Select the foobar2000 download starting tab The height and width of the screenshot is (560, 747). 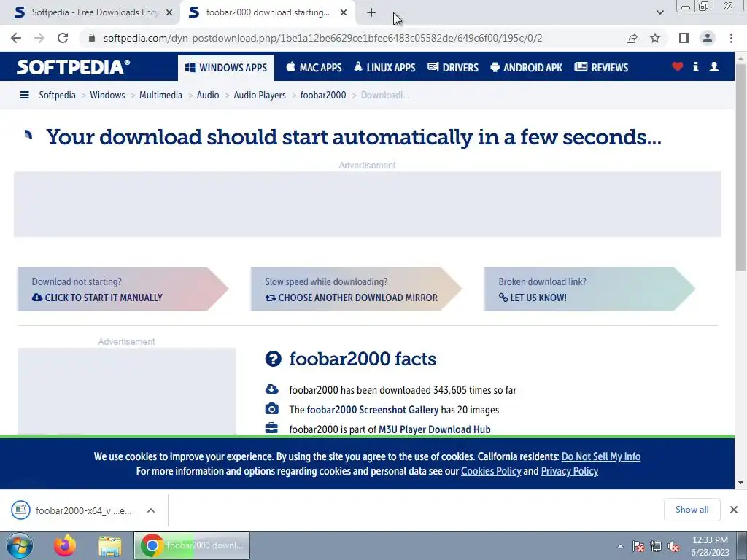pos(267,13)
